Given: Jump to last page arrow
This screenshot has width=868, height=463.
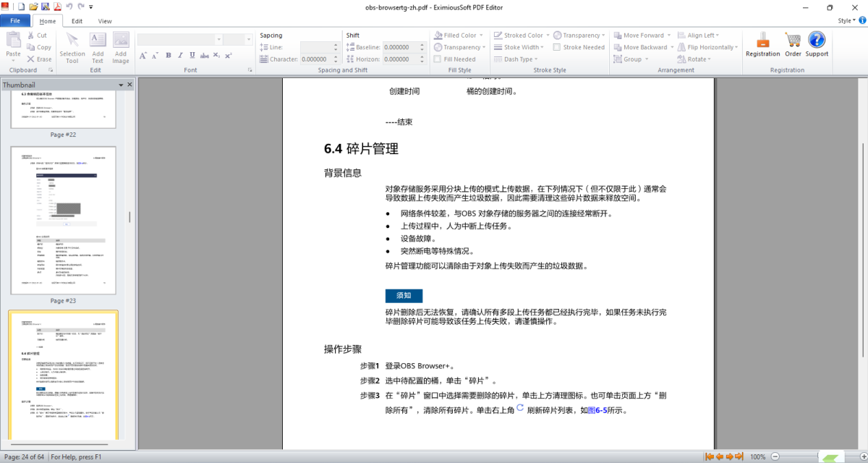Looking at the screenshot, I should [x=739, y=456].
